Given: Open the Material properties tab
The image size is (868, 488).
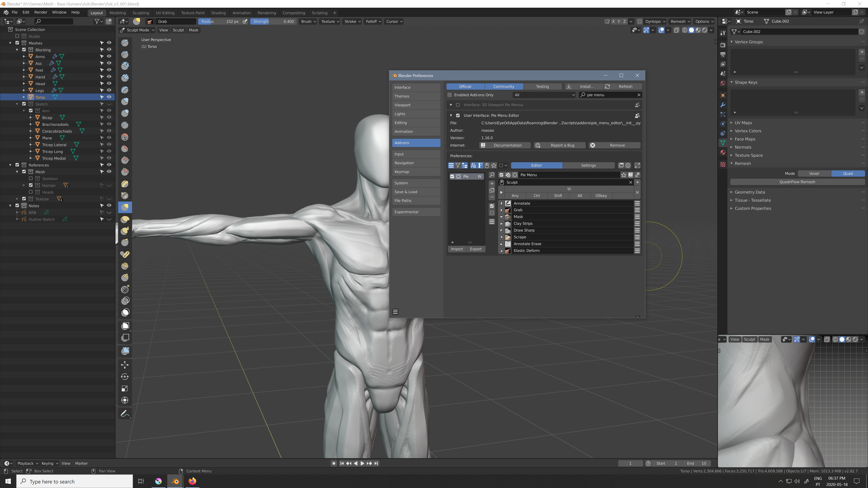Looking at the screenshot, I should 723,152.
